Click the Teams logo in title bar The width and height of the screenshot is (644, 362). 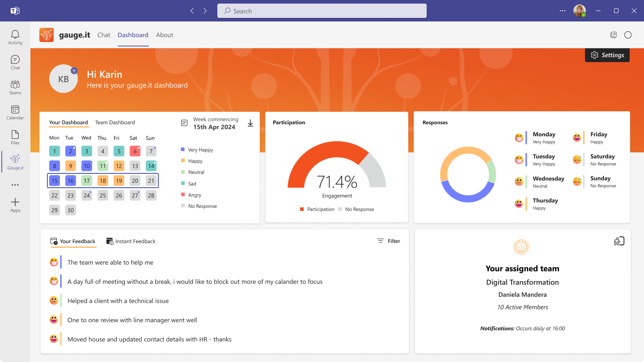[15, 11]
